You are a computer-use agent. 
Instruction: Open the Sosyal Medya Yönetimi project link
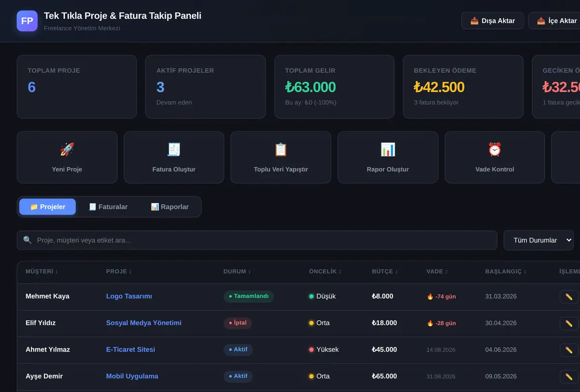coord(144,323)
